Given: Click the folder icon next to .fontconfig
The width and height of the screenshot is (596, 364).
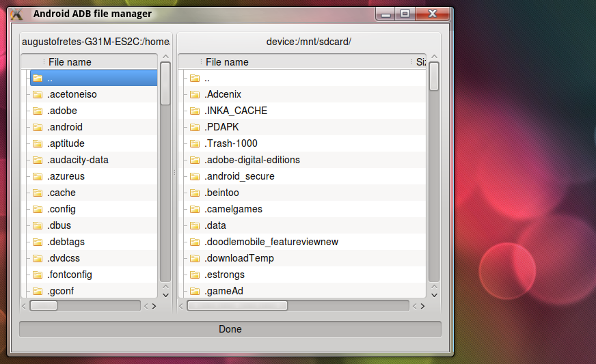Looking at the screenshot, I should point(37,275).
